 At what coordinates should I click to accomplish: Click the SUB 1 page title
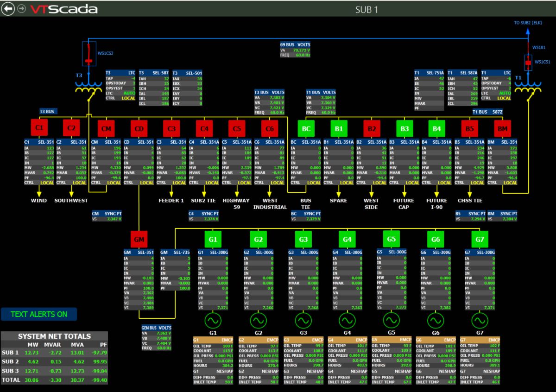tap(366, 9)
